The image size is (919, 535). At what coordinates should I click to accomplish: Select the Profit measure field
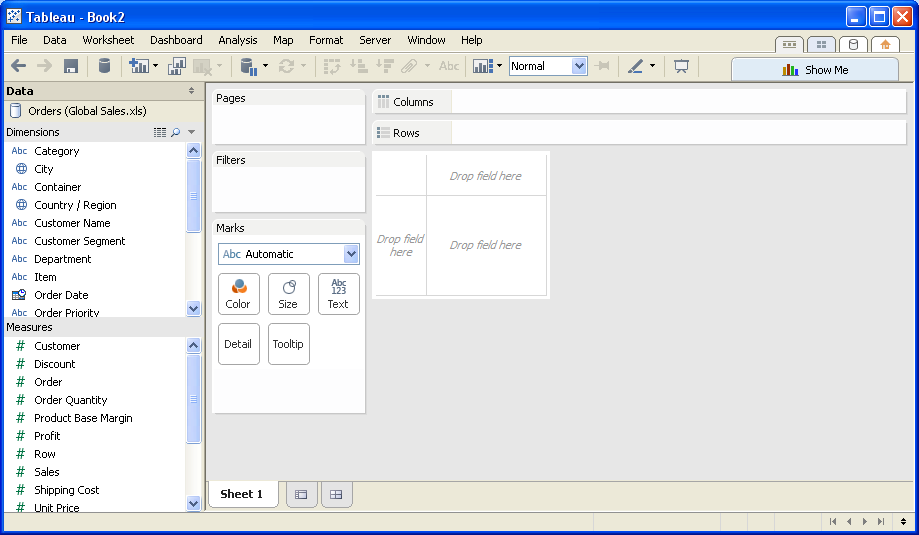47,436
